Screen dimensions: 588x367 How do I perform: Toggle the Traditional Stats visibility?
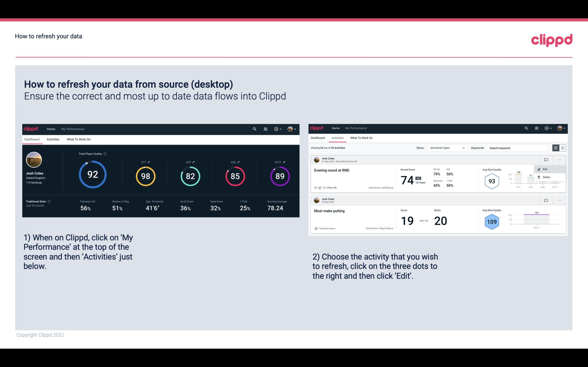(50, 201)
